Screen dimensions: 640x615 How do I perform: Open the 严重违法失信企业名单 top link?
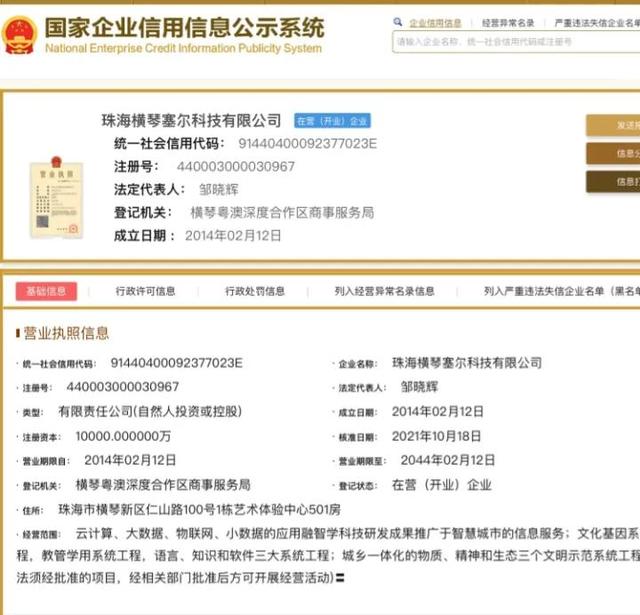point(597,23)
